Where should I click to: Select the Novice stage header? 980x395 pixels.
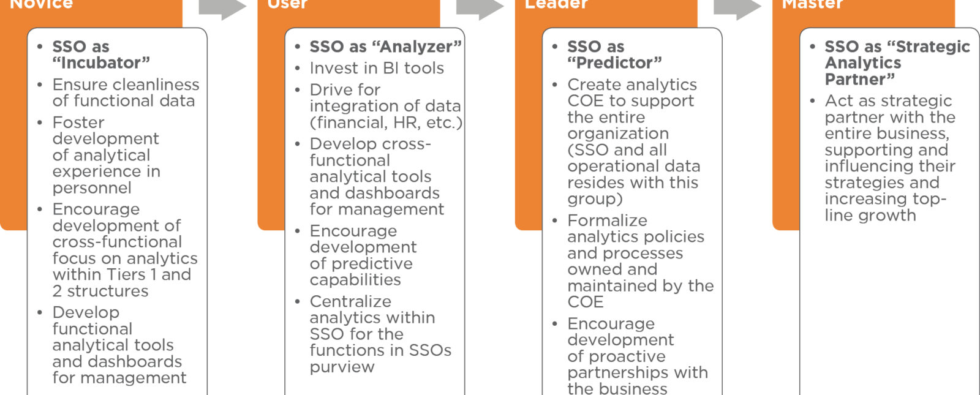(42, 5)
